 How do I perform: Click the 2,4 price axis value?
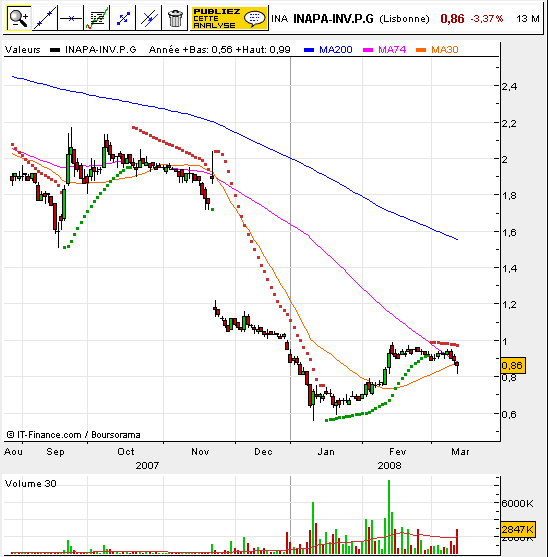(509, 86)
